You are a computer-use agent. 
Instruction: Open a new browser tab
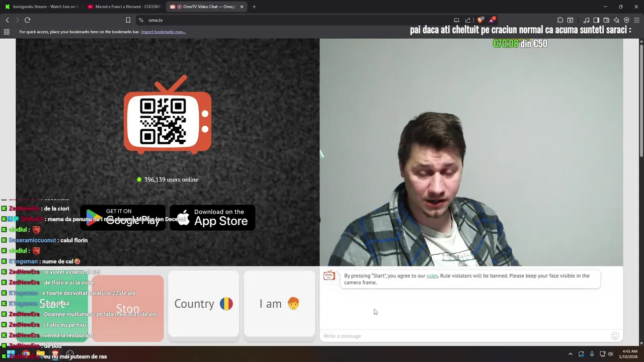point(254,7)
